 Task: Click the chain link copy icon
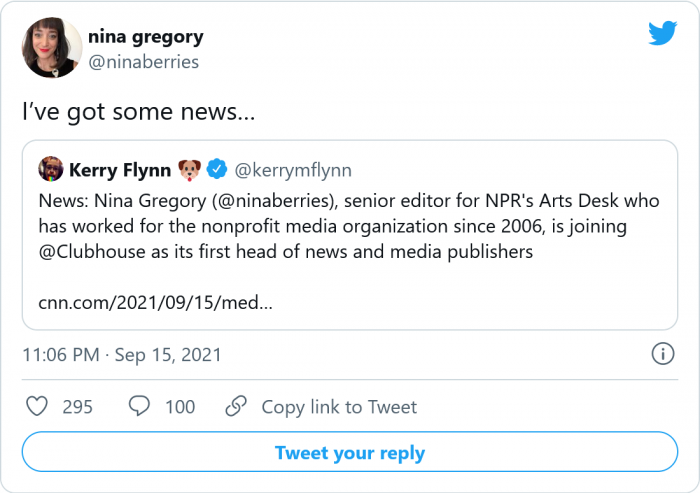tap(236, 407)
